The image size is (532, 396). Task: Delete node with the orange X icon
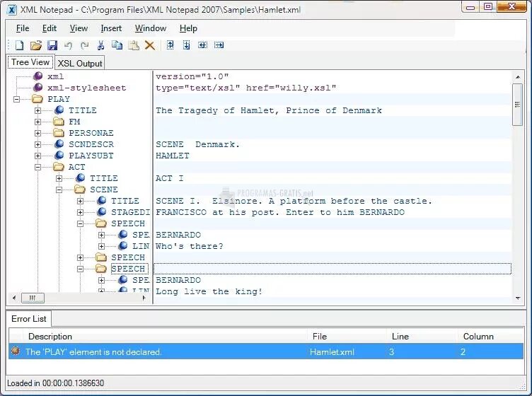click(x=150, y=45)
